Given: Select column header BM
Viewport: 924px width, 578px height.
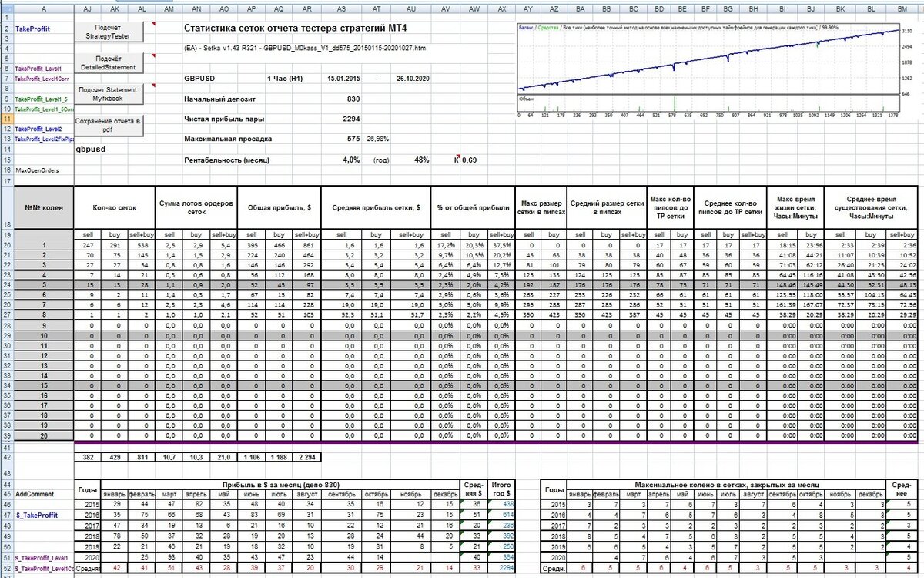Looking at the screenshot, I should tap(904, 8).
